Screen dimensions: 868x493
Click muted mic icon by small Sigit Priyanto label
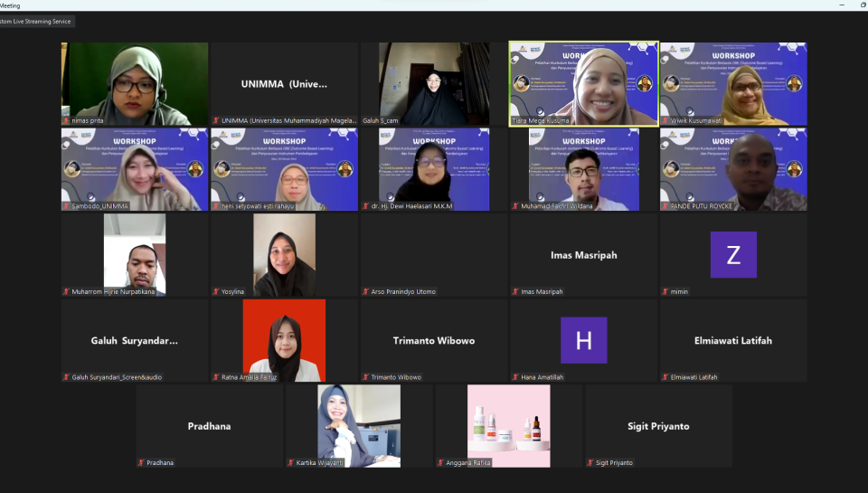click(590, 463)
